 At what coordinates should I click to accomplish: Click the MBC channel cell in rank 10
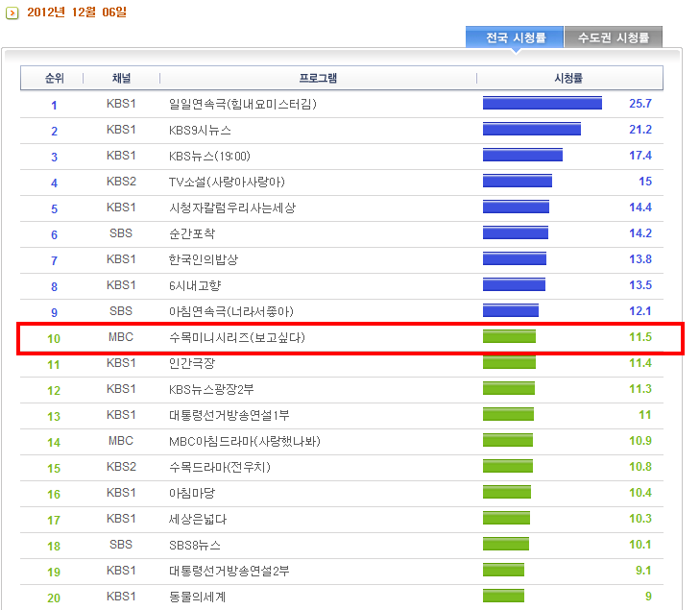[x=121, y=337]
